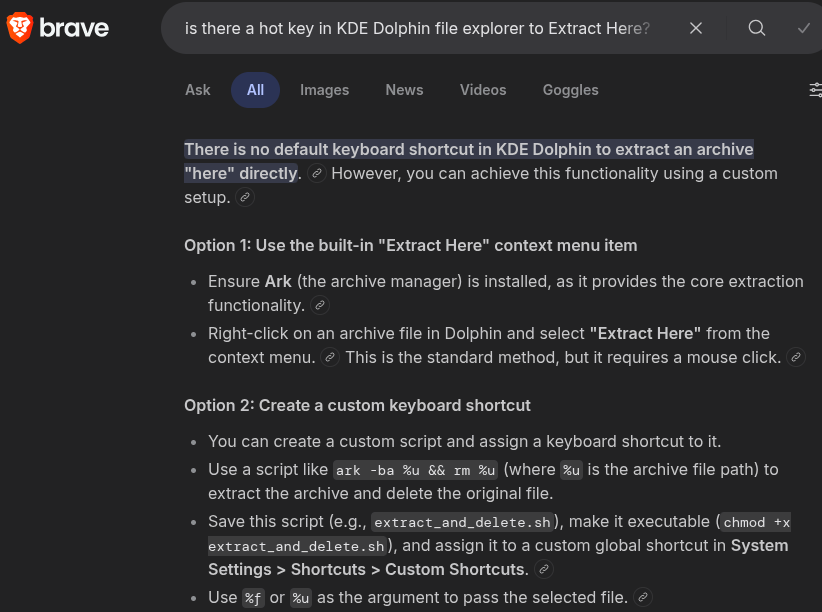Switch to the Images tab

(x=324, y=89)
